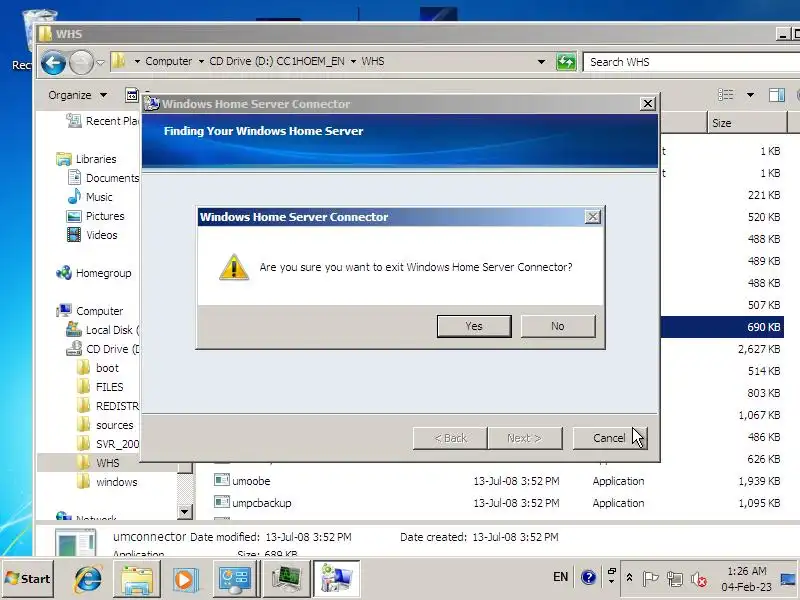The height and width of the screenshot is (600, 800).
Task: Open the help icon in the language bar
Action: point(588,578)
